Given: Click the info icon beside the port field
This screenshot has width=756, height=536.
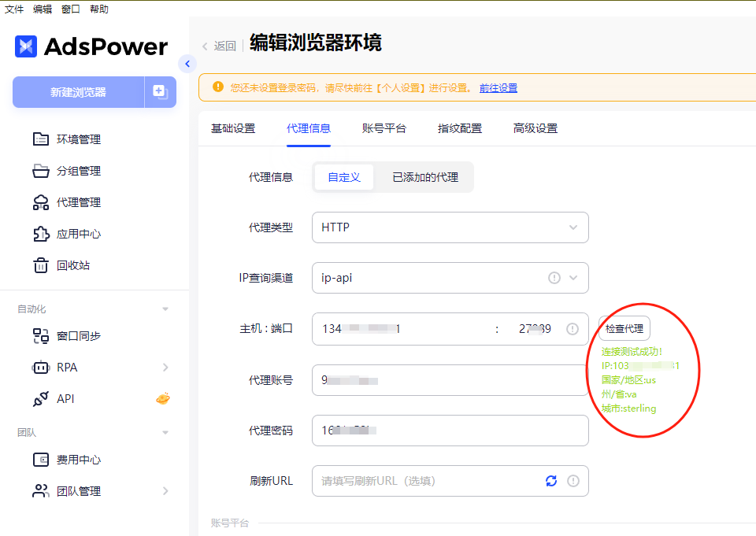Looking at the screenshot, I should pyautogui.click(x=573, y=329).
